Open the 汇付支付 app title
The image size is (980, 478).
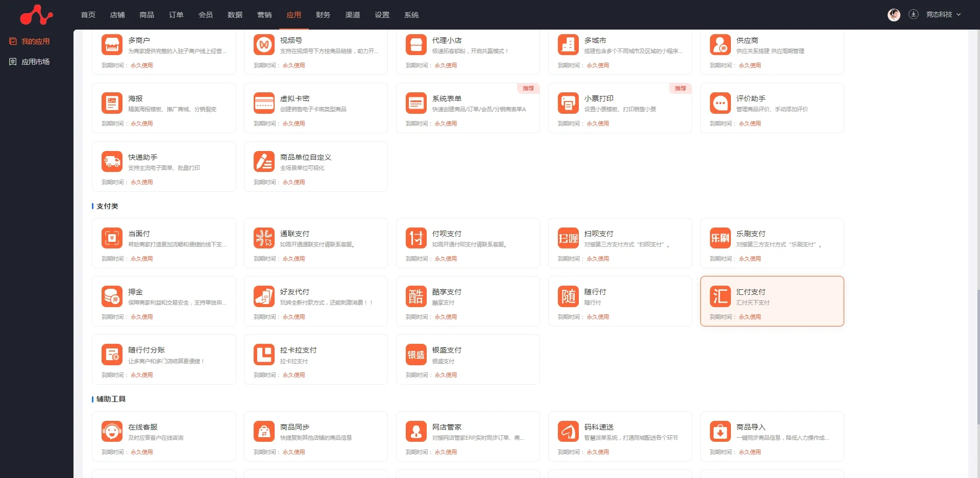[751, 292]
